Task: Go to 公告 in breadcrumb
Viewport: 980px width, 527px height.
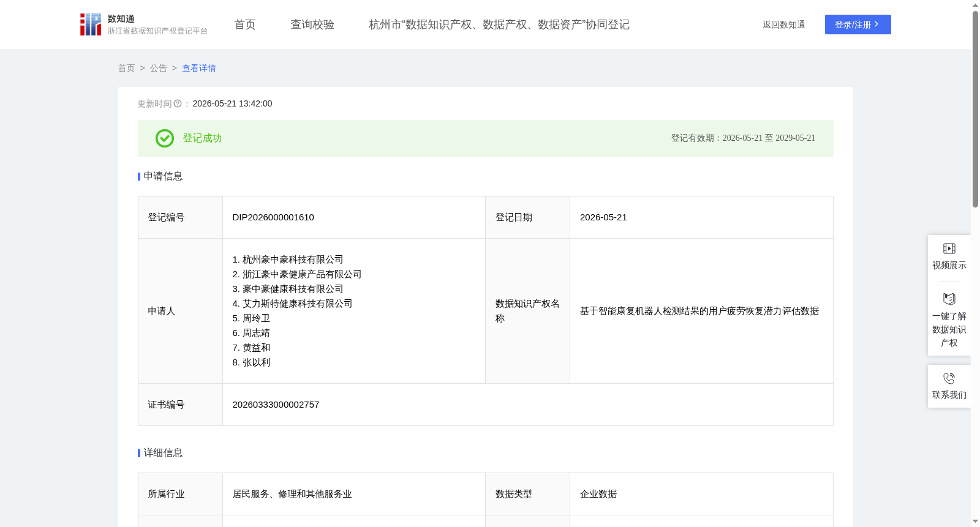Action: (x=159, y=68)
